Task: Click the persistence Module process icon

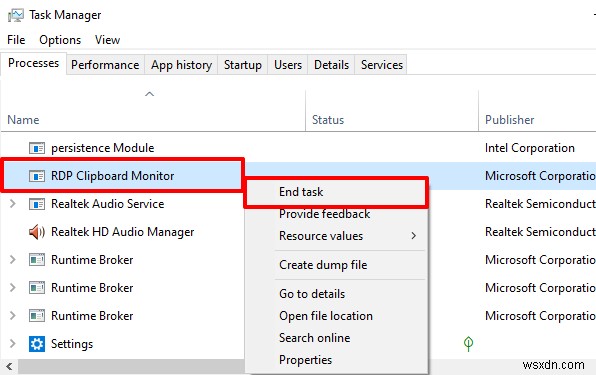Action: [x=37, y=148]
